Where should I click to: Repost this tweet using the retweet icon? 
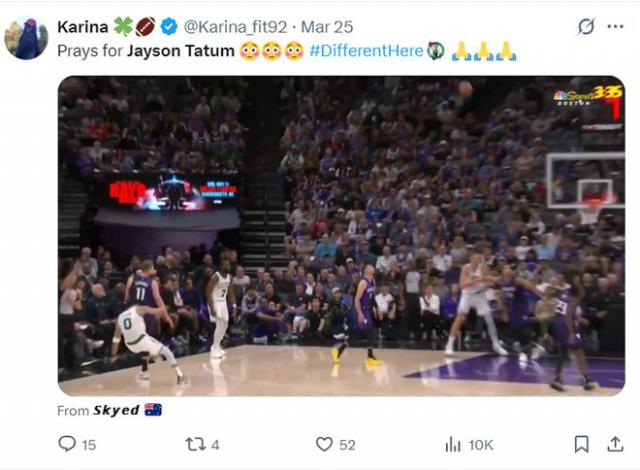pyautogui.click(x=195, y=444)
